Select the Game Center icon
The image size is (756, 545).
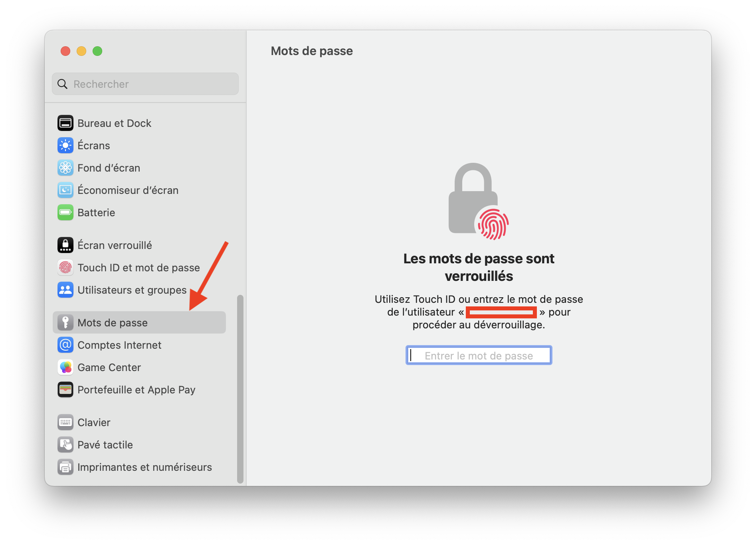(65, 367)
